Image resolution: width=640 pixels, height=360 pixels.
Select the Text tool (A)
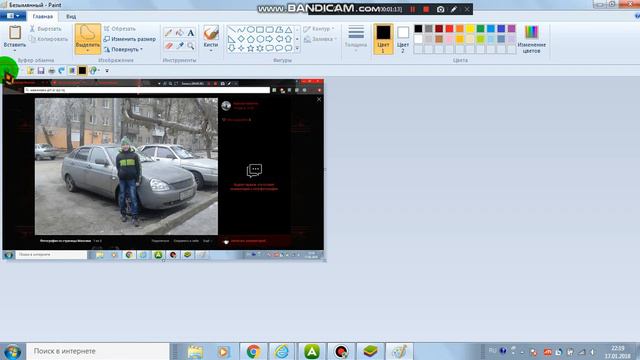pyautogui.click(x=191, y=33)
